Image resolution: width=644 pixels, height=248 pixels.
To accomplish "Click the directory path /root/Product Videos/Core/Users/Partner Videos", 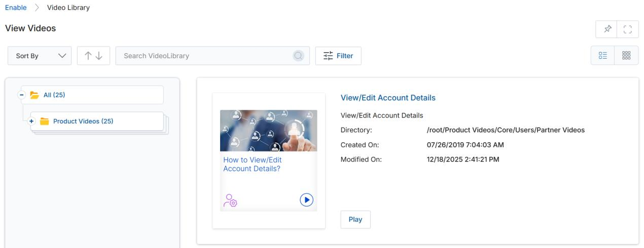I will (x=506, y=130).
